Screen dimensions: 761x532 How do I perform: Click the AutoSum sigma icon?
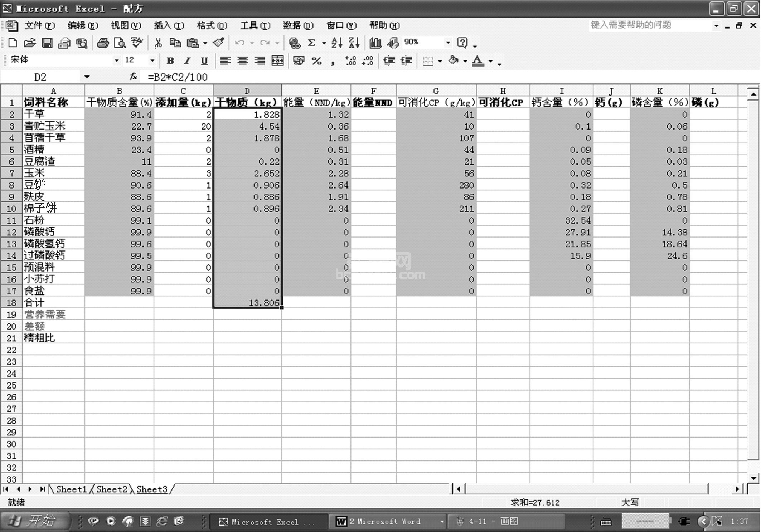[312, 43]
